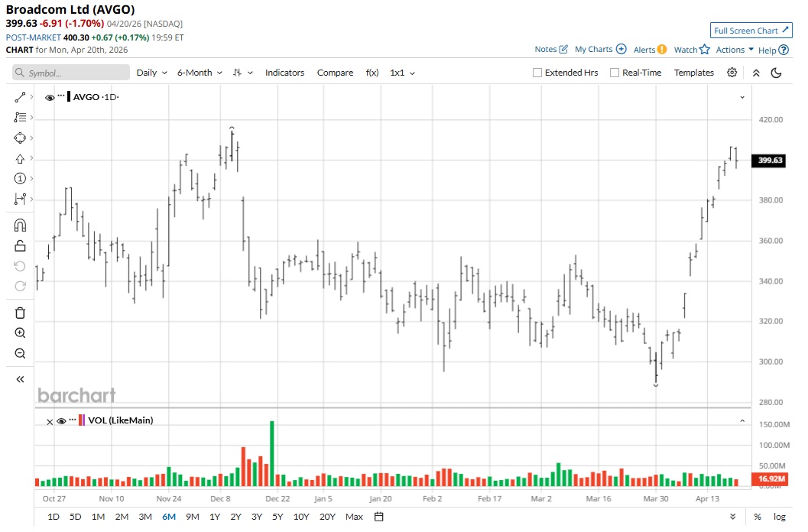
Task: Add to Watch star icon
Action: 705,50
